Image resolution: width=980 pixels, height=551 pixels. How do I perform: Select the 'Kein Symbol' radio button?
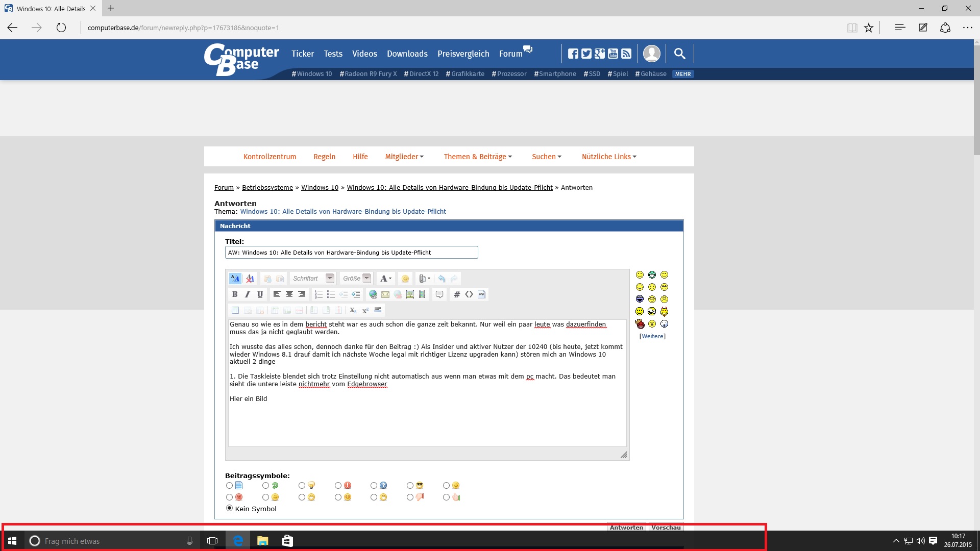click(x=229, y=508)
